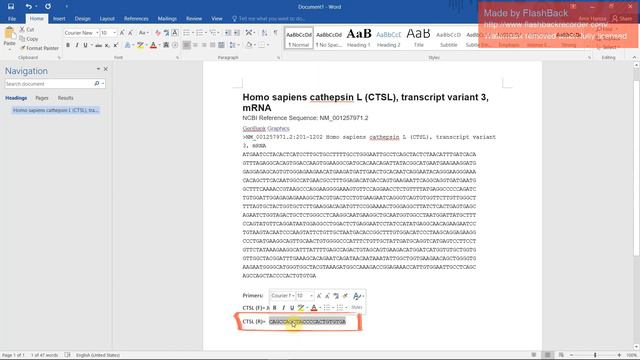The height and width of the screenshot is (360, 640).
Task: Click the mini toolbar Grow Font icon
Action: tap(319, 296)
